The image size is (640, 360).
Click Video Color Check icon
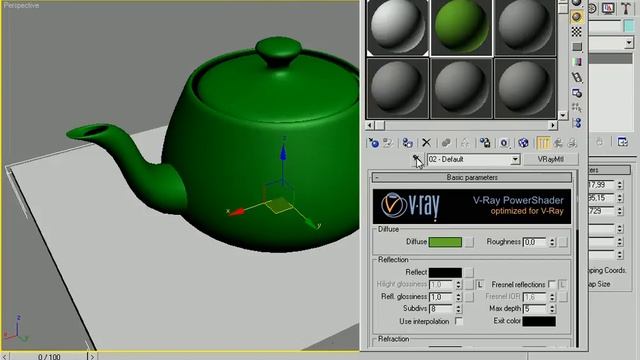[x=576, y=62]
